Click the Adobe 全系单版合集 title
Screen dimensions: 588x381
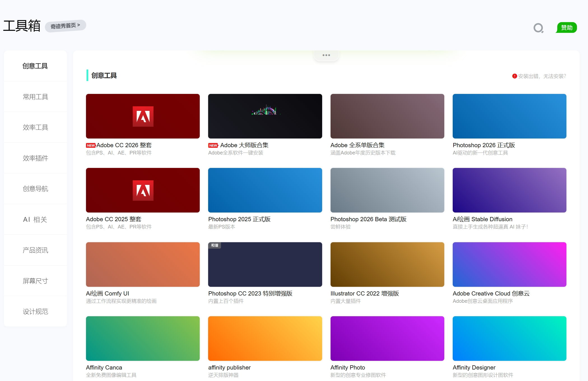357,145
